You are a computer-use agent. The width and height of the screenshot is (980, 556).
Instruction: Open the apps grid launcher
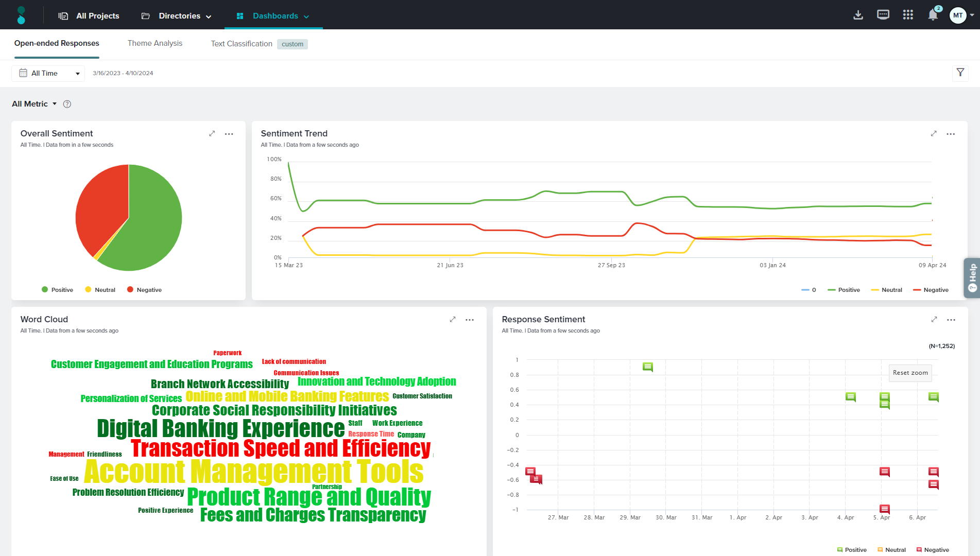(x=908, y=15)
